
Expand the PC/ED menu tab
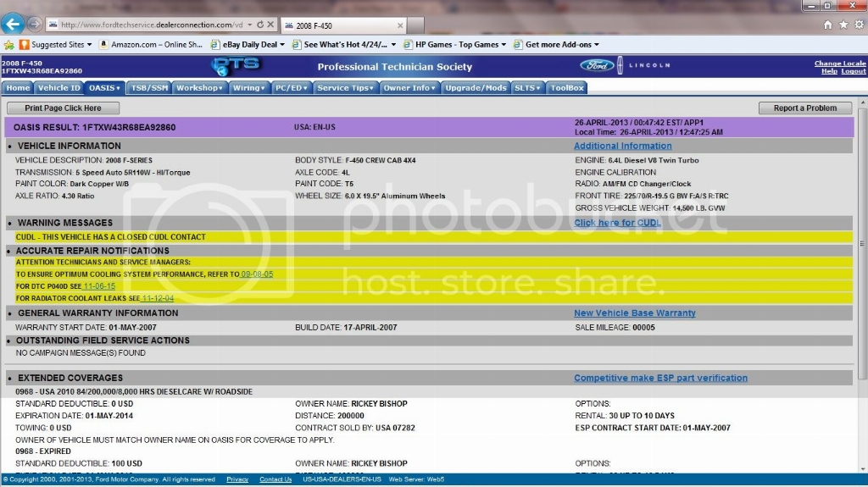292,88
